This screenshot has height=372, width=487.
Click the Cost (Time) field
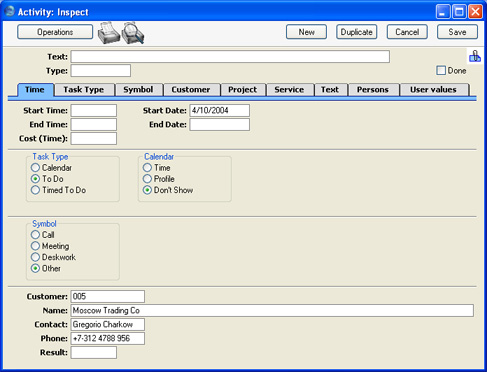94,139
